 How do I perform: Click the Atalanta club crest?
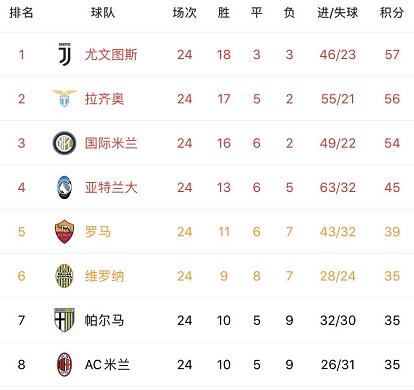64,187
